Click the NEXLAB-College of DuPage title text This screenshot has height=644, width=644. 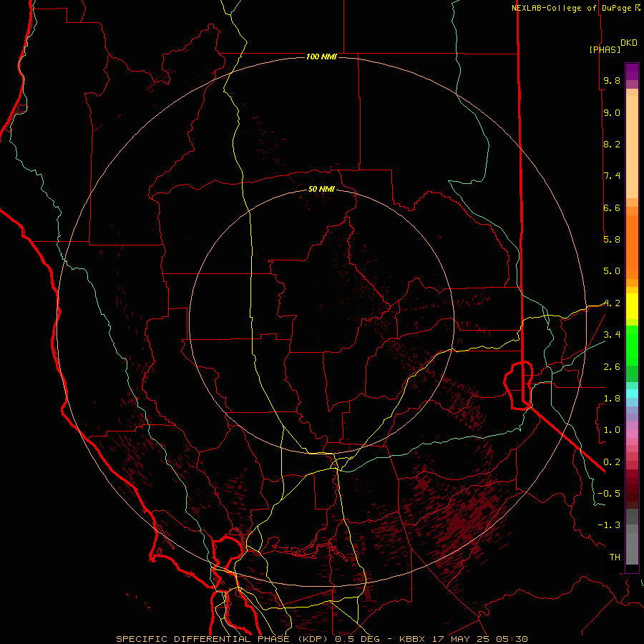[x=572, y=8]
